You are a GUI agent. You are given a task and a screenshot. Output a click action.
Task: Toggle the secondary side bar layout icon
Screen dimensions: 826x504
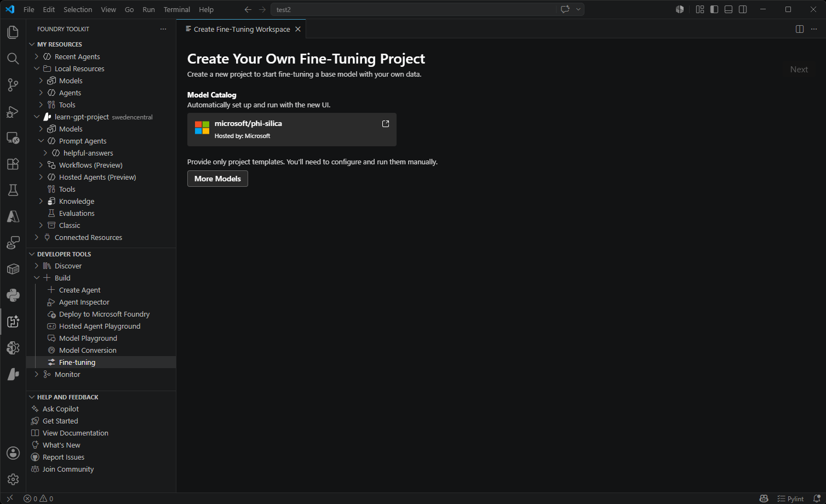pyautogui.click(x=743, y=9)
